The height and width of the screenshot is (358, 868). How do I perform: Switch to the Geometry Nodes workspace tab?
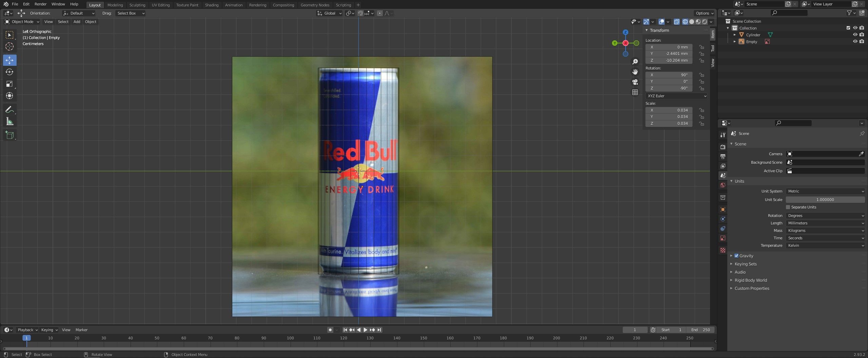tap(315, 5)
